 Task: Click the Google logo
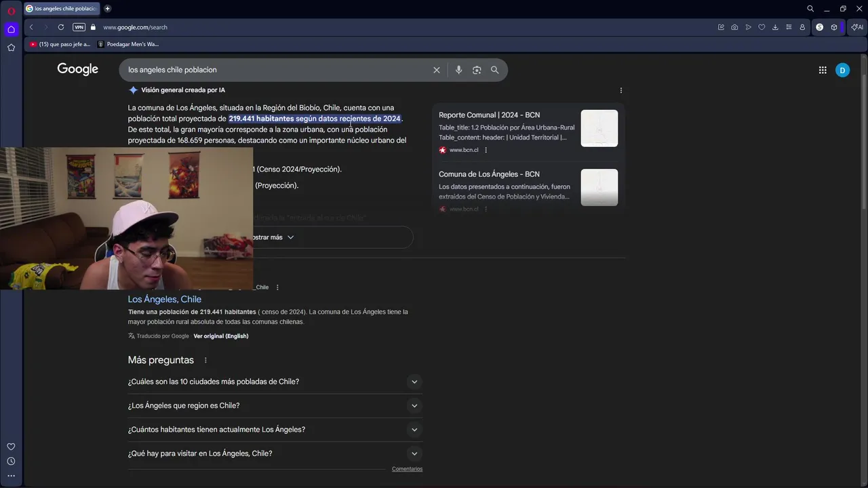pyautogui.click(x=77, y=69)
